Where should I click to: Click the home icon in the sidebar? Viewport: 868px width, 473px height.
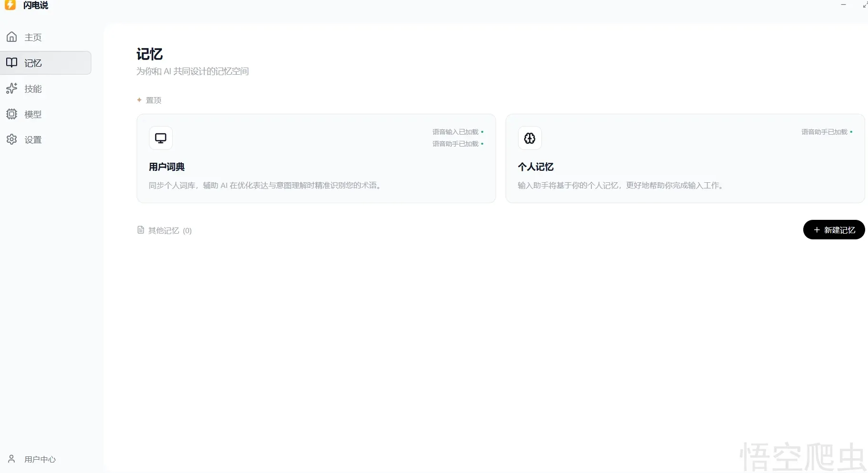pyautogui.click(x=12, y=37)
